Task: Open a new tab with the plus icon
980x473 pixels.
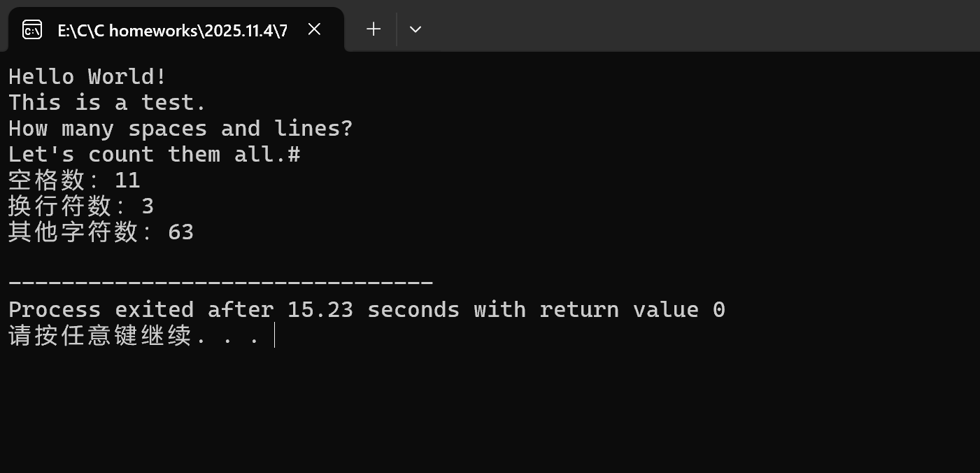Action: (x=374, y=29)
